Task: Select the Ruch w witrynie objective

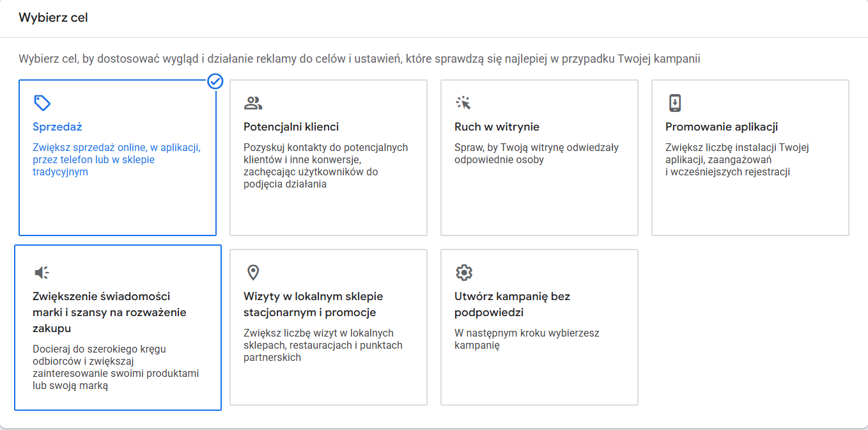Action: point(539,157)
